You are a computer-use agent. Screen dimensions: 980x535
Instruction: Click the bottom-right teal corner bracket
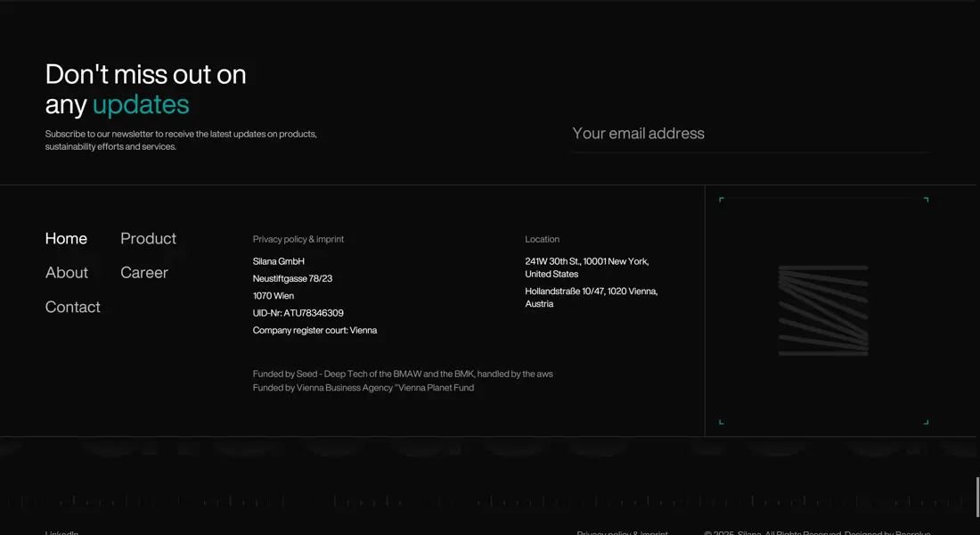(927, 422)
